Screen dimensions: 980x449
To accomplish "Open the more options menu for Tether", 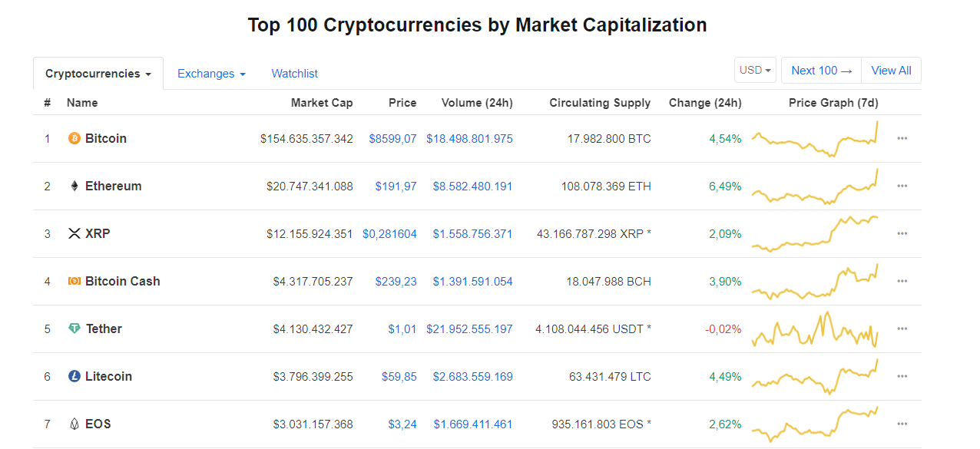I will (x=902, y=329).
